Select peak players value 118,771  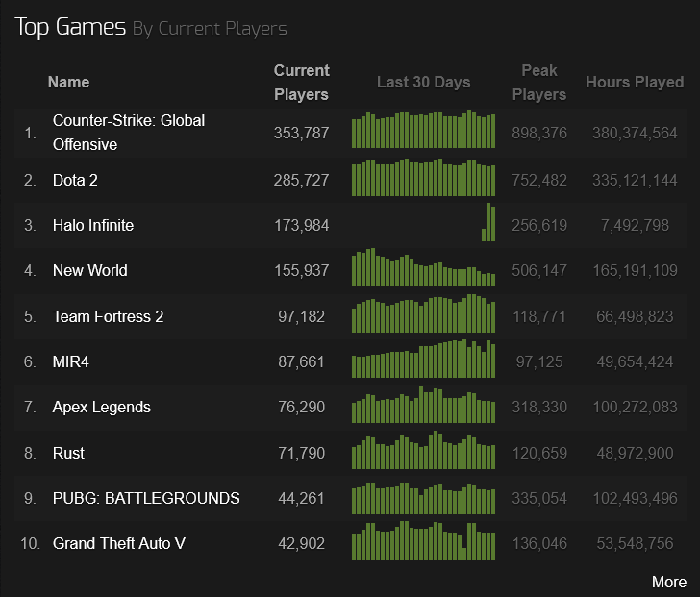539,317
